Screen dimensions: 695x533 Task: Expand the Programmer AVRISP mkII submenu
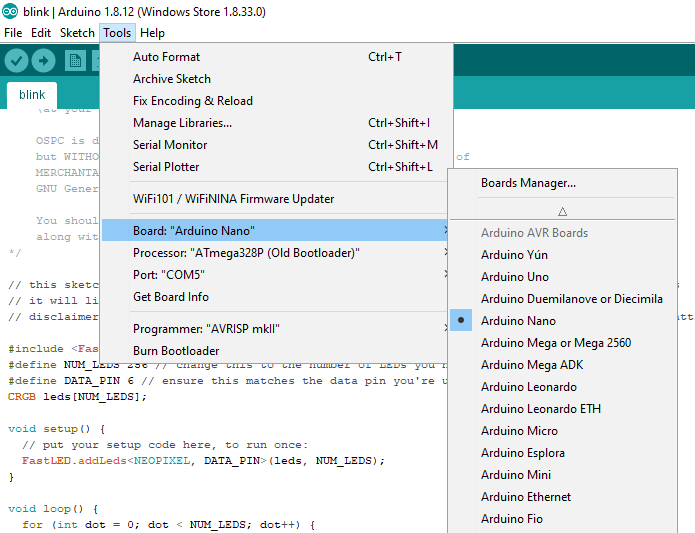274,329
